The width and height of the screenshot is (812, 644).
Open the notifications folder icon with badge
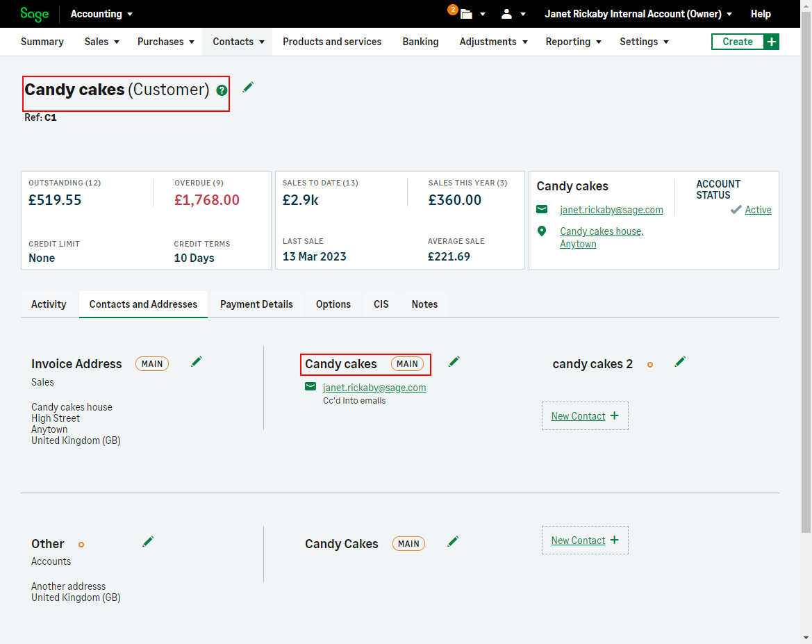(x=466, y=14)
